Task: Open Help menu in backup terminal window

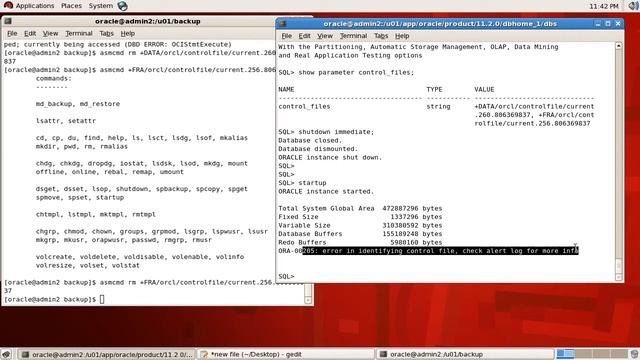Action: [127, 33]
